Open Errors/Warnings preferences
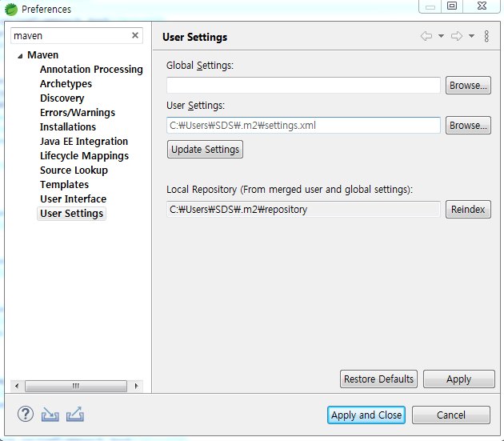This screenshot has width=504, height=441. (x=78, y=113)
